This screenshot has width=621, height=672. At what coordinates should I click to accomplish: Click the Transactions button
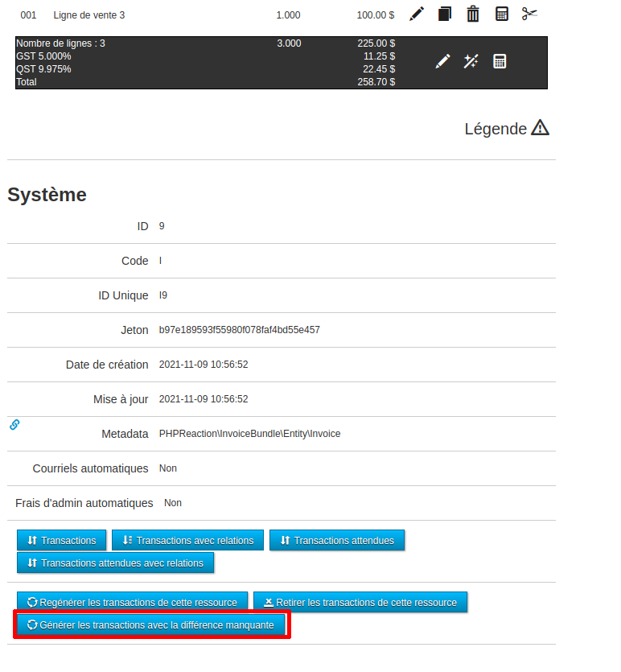coord(61,540)
